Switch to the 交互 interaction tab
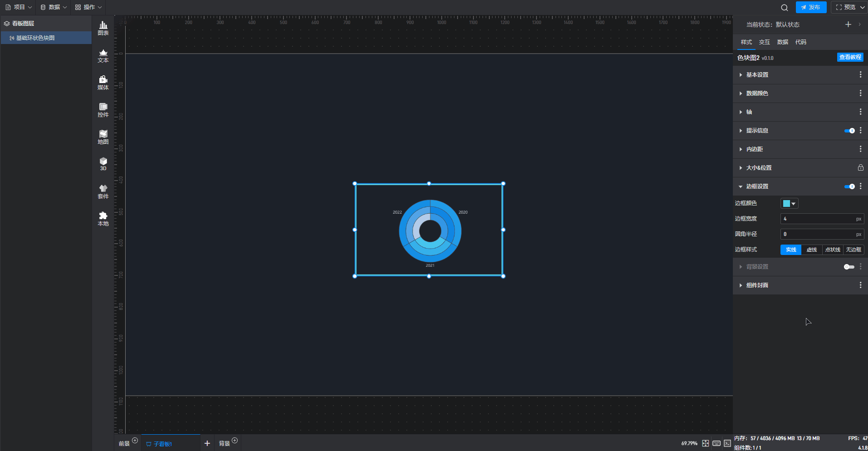This screenshot has height=451, width=868. point(764,42)
